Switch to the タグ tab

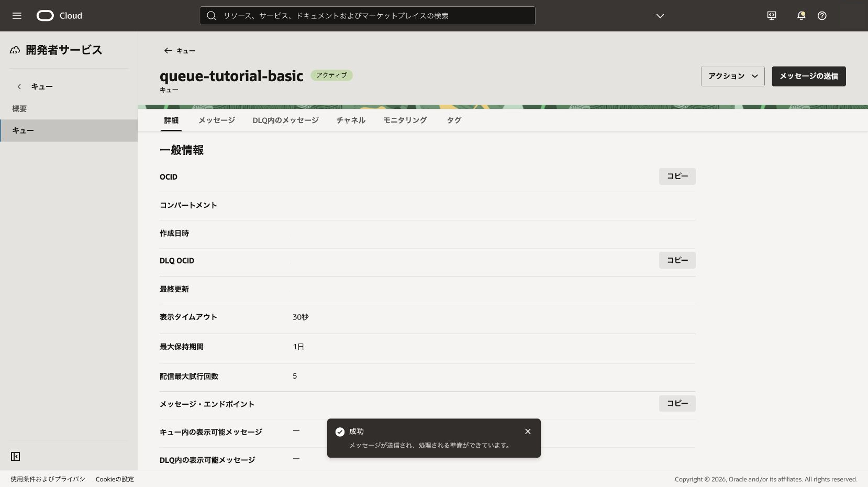pyautogui.click(x=454, y=120)
